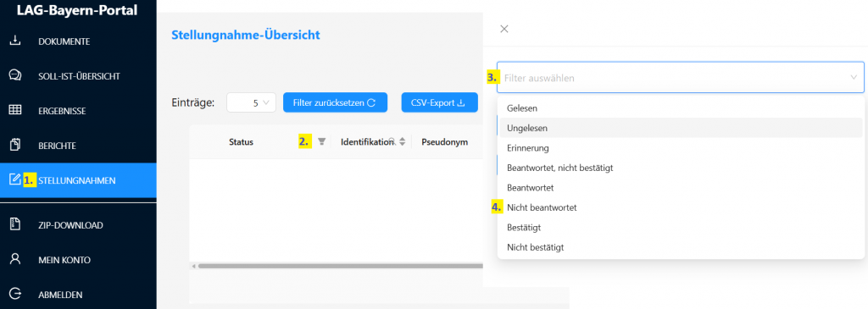Open ZIP-DOWNLOAD page
The height and width of the screenshot is (309, 868).
(71, 225)
